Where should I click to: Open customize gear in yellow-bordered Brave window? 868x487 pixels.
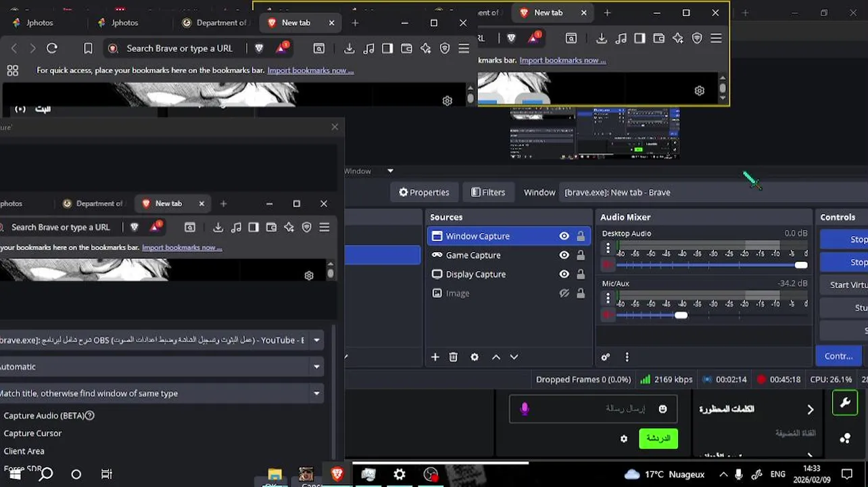coord(700,91)
